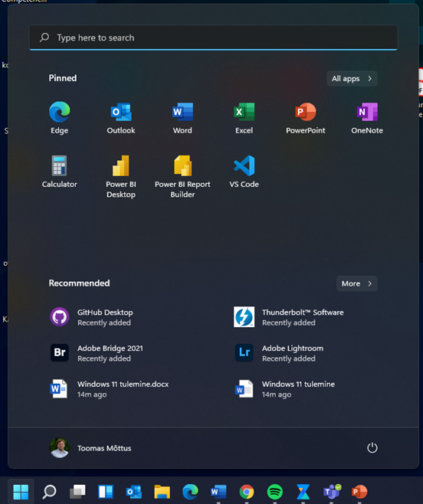The height and width of the screenshot is (504, 423).
Task: Open taskbar Search magnifier
Action: point(49,492)
